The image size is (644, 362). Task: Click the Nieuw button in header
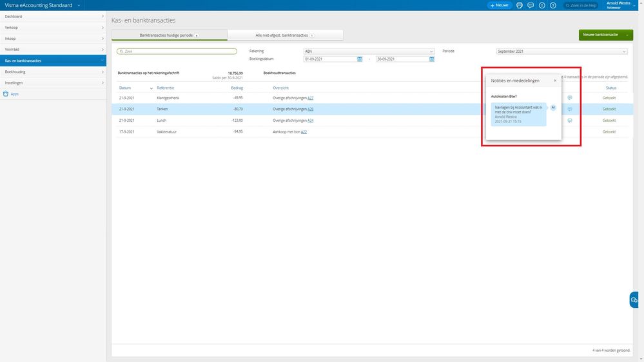(x=500, y=5)
